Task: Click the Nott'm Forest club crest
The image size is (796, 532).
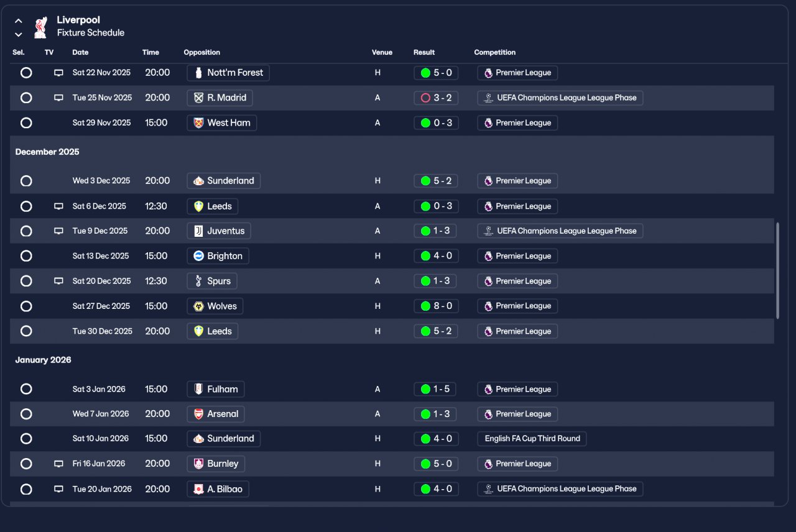Action: (x=198, y=73)
